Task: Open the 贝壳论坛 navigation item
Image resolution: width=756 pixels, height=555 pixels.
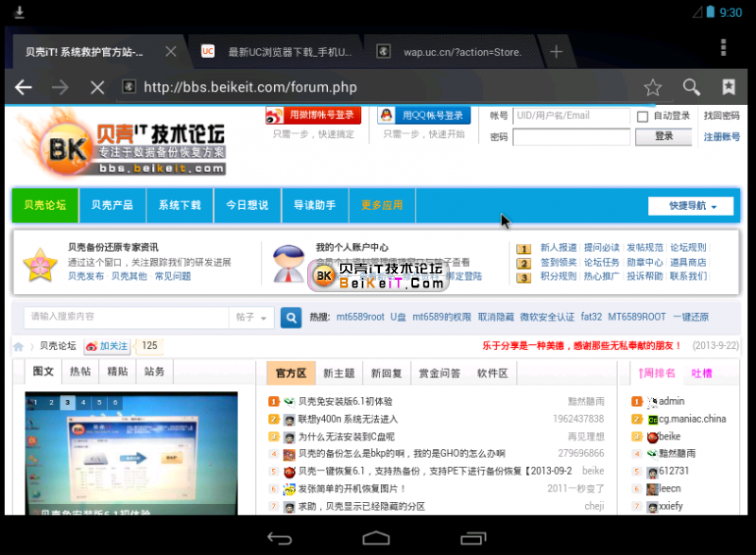Action: [x=45, y=205]
